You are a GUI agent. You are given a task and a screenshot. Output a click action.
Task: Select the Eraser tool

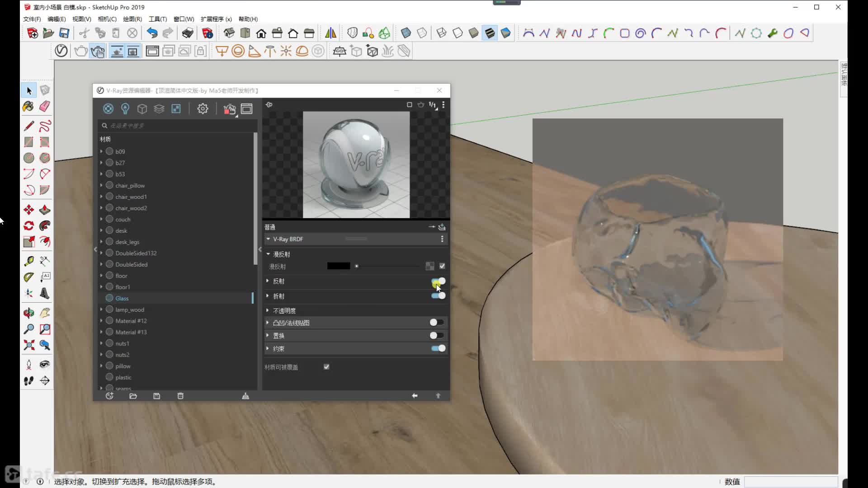[x=45, y=107]
